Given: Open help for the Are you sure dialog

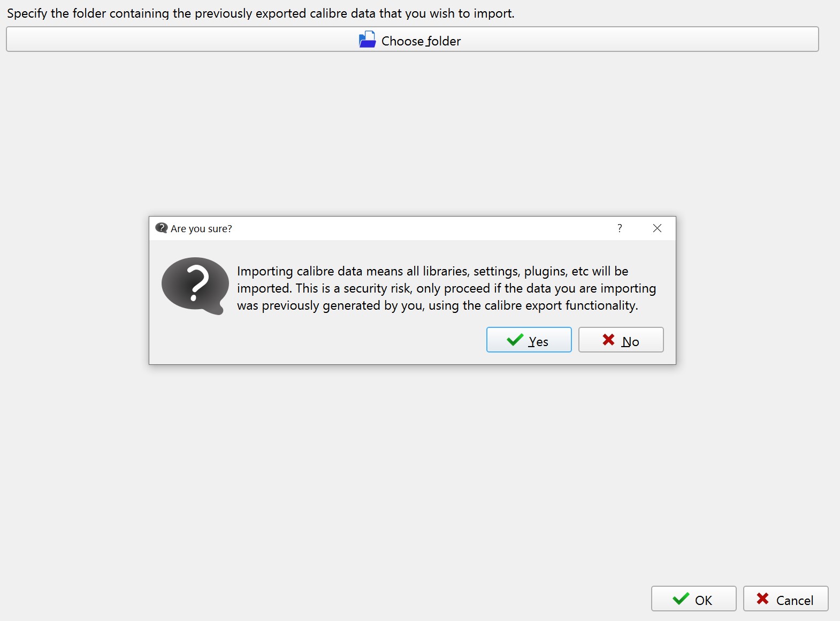Looking at the screenshot, I should click(620, 228).
